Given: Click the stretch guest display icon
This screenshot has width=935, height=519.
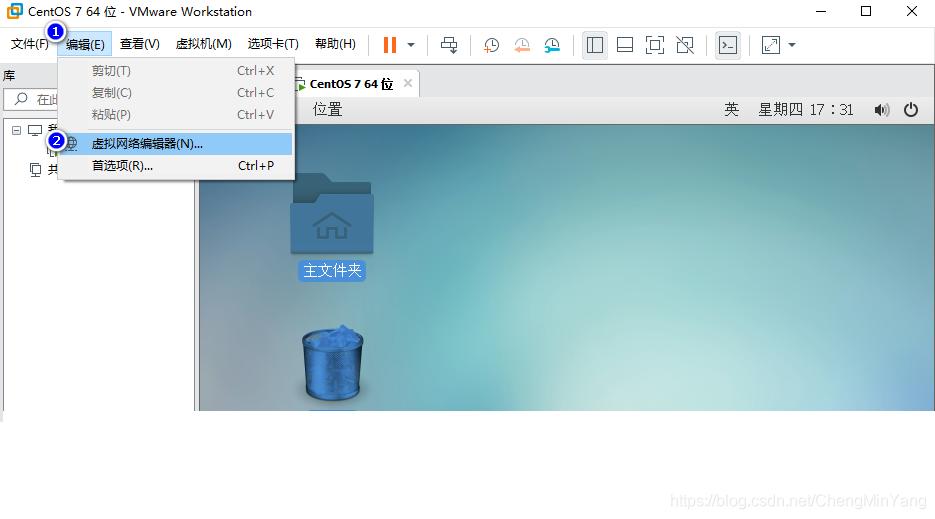Looking at the screenshot, I should pos(771,45).
